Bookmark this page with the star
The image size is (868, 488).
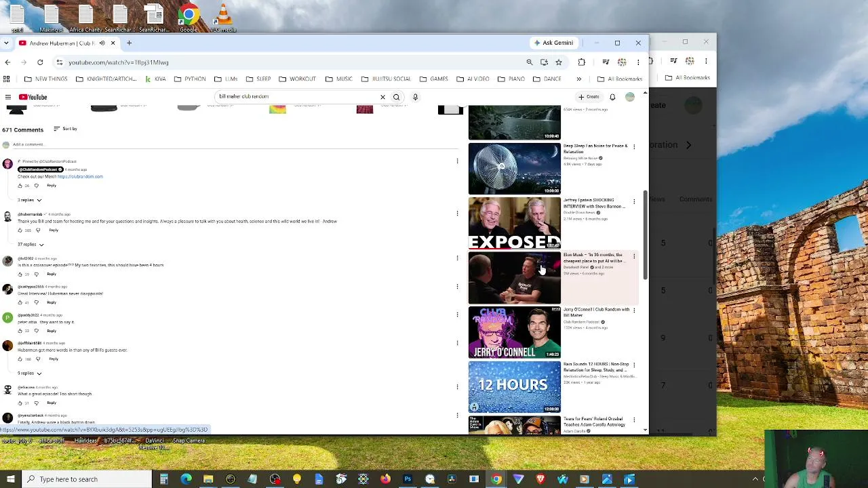click(559, 62)
